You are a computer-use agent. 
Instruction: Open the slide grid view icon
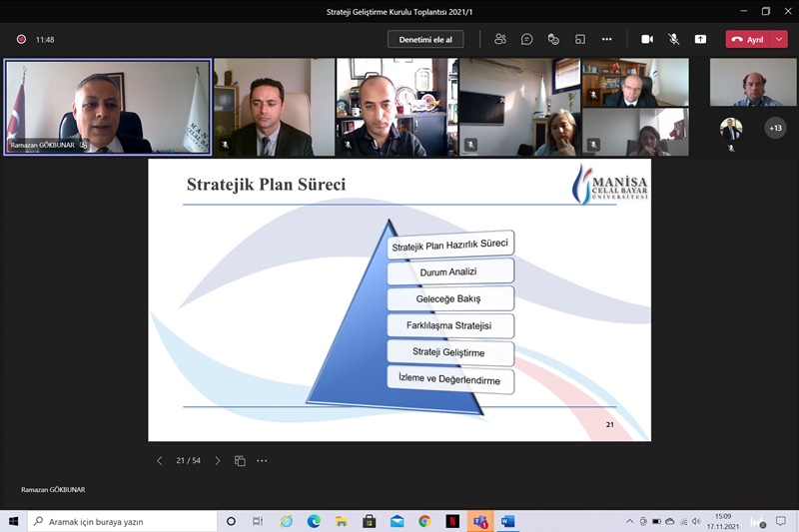240,461
